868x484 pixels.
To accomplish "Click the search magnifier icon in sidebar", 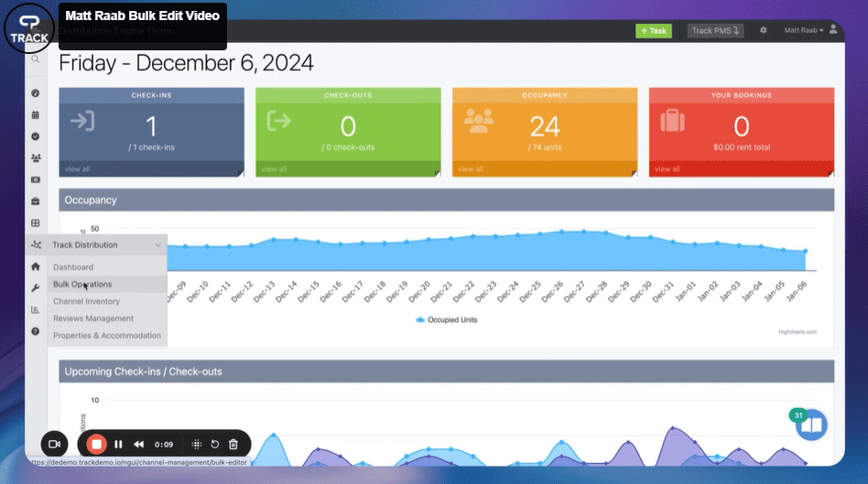I will [35, 59].
